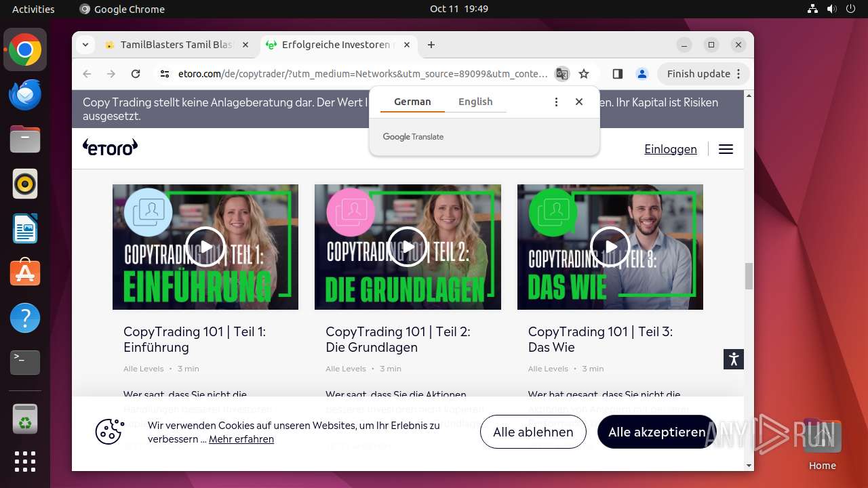The image size is (868, 488).
Task: Click the eToro logo
Action: (110, 147)
